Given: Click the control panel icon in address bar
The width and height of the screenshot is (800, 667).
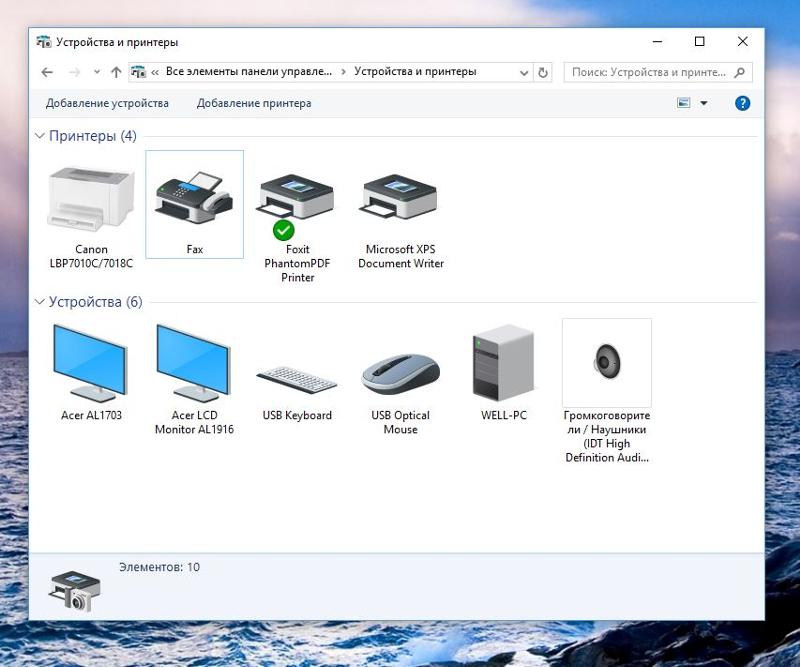Looking at the screenshot, I should (x=138, y=72).
